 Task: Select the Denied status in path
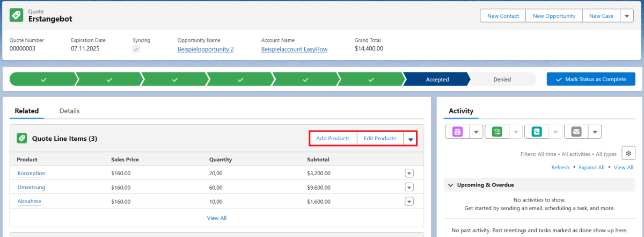[x=502, y=80]
